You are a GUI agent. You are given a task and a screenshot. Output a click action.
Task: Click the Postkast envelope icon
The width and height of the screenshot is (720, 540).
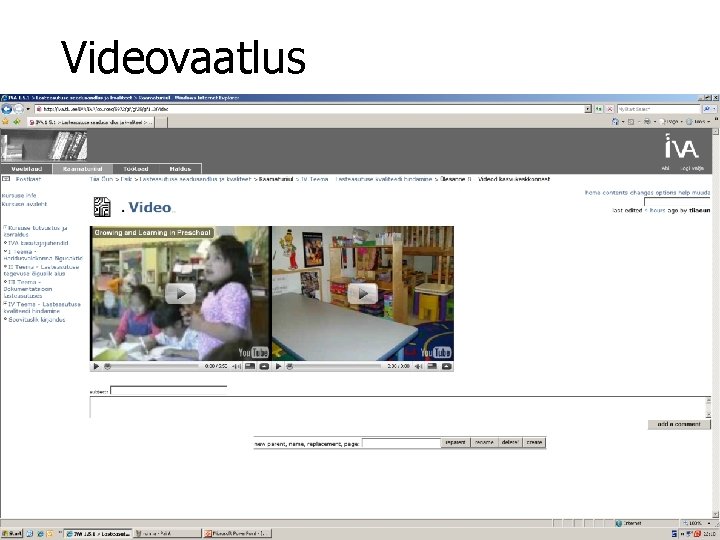point(6,179)
